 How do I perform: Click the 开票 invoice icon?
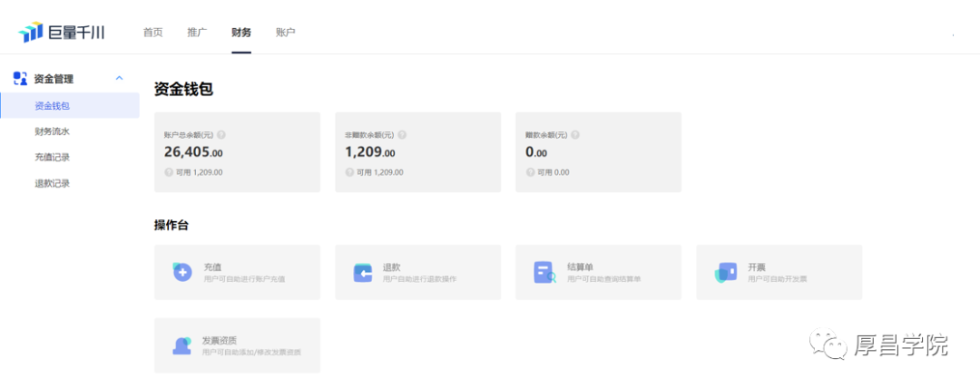pyautogui.click(x=725, y=272)
